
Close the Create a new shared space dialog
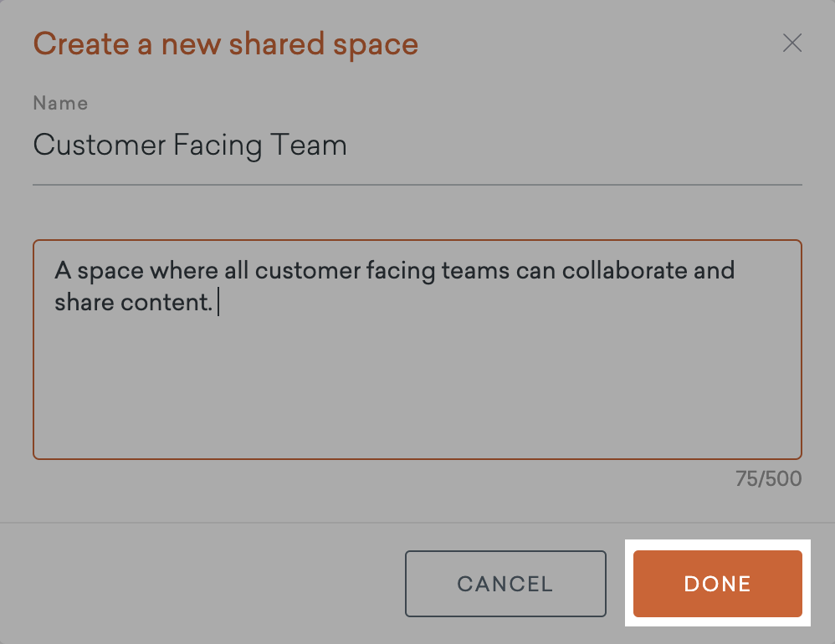click(x=791, y=43)
